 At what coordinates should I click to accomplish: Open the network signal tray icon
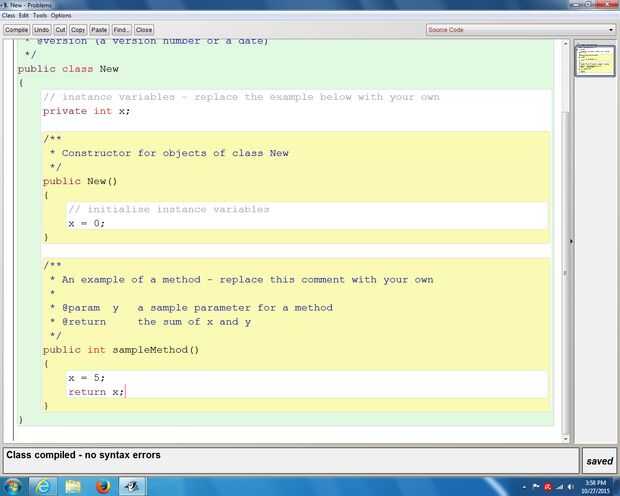(x=560, y=487)
